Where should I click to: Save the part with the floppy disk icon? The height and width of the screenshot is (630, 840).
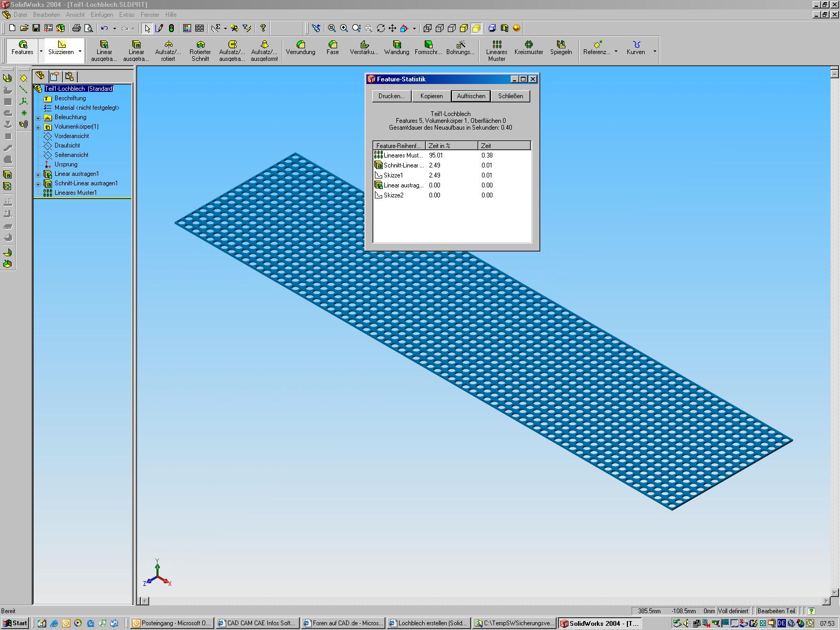(36, 28)
